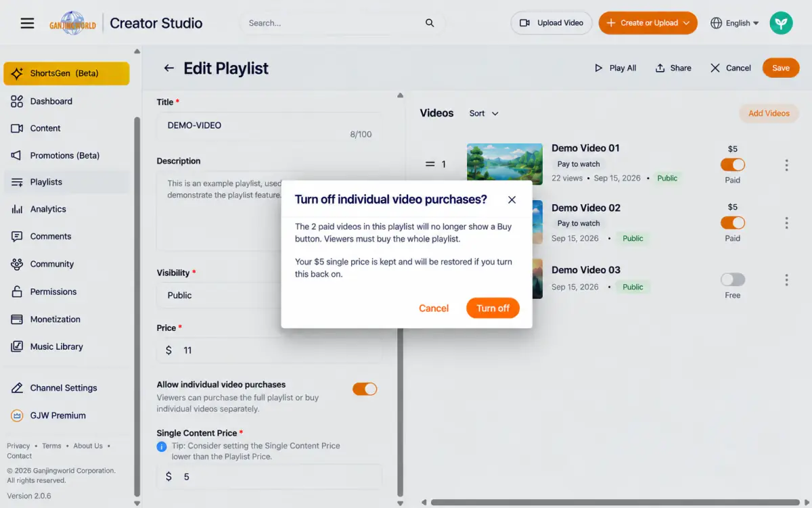The height and width of the screenshot is (508, 812).
Task: Click the Public badge on Demo Video 01
Action: (667, 178)
